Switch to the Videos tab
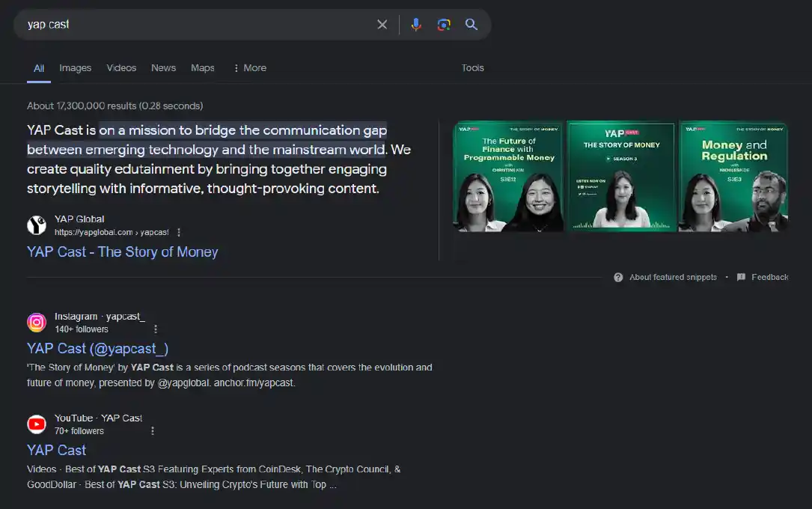The image size is (812, 509). click(x=121, y=68)
